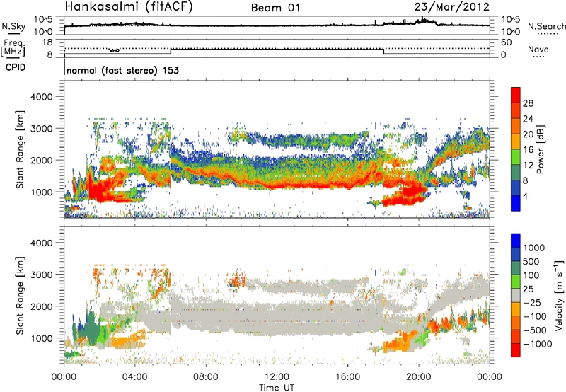The height and width of the screenshot is (392, 566).
Task: Click the velocity panel 'Slant Range [km]' label
Action: 20,296
